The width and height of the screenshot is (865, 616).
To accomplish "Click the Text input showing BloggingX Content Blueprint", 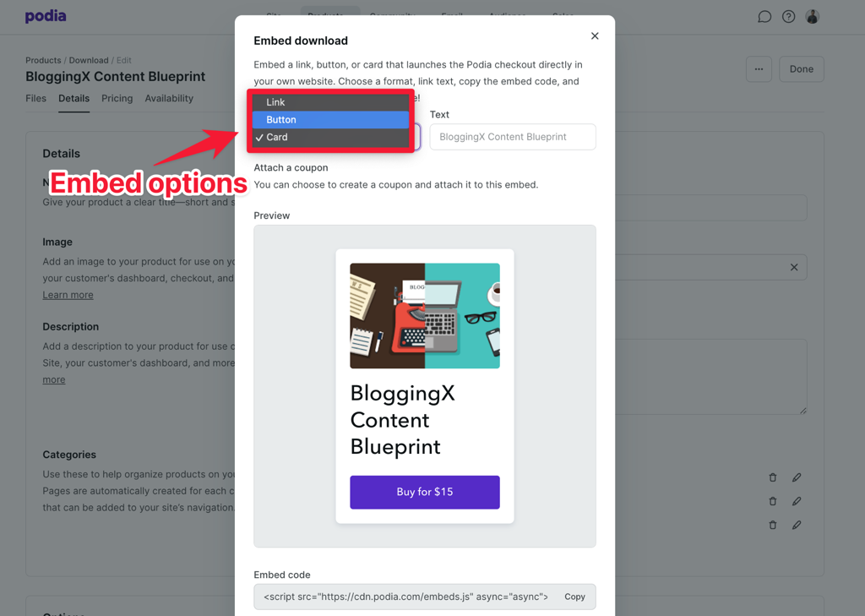I will click(x=513, y=136).
